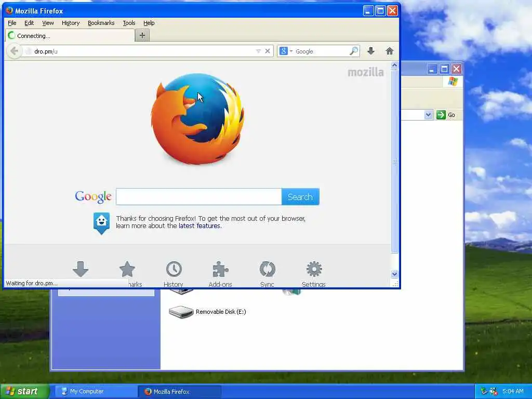Click the Google search box on start page
This screenshot has height=399, width=532.
tap(199, 197)
